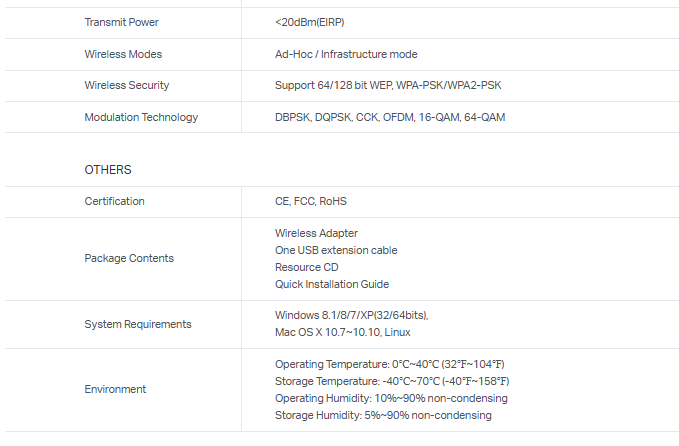The image size is (679, 446).
Task: Click the Package Contents label
Action: click(x=129, y=258)
